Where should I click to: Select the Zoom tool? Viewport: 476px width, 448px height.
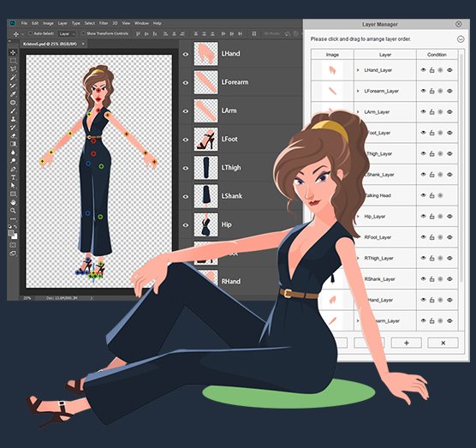[13, 211]
